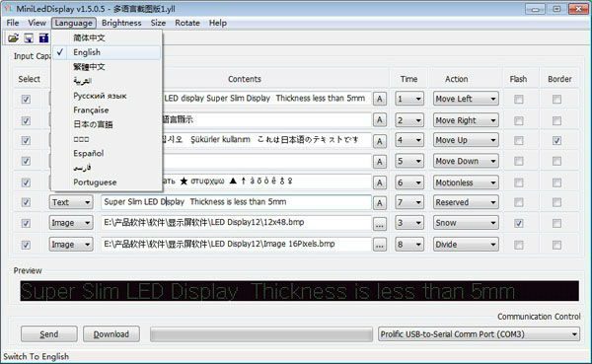Open the Divide action dropdown
592x364 pixels.
tap(466, 245)
